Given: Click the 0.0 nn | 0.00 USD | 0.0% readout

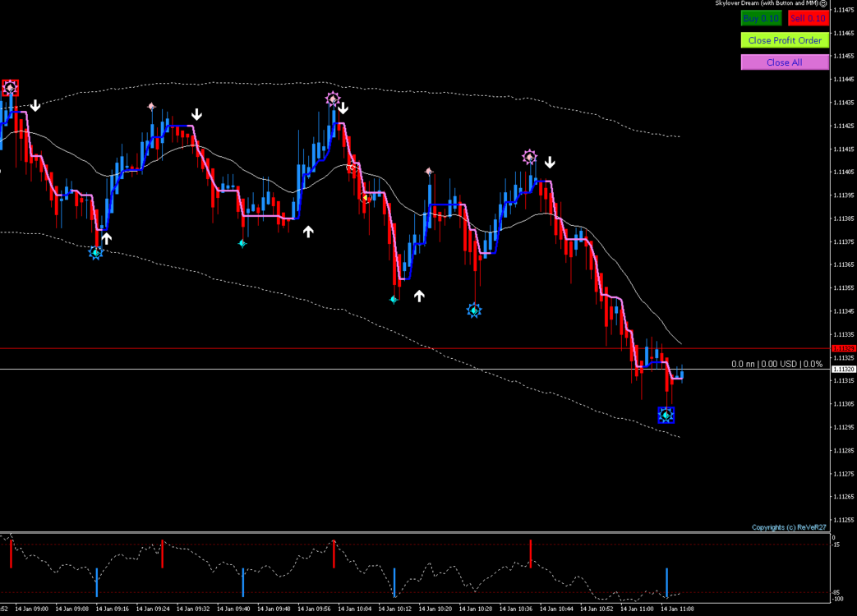Looking at the screenshot, I should (776, 364).
